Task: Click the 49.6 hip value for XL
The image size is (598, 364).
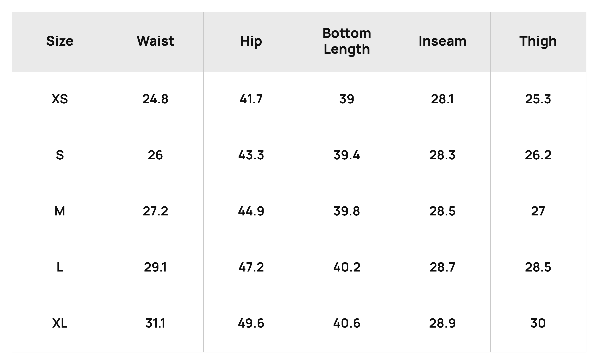Action: 251,324
